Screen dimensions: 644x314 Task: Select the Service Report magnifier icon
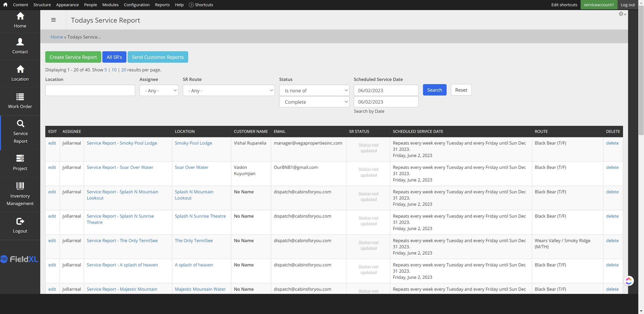(x=20, y=124)
